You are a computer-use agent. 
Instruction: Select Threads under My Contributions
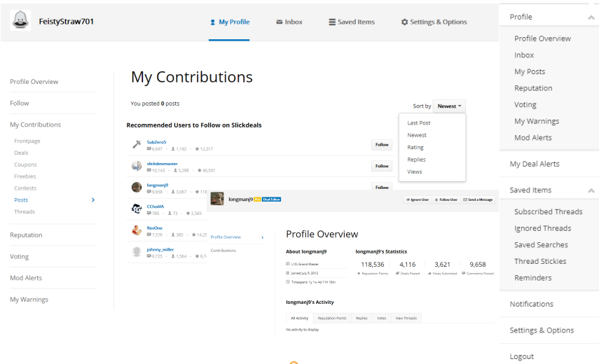(25, 212)
